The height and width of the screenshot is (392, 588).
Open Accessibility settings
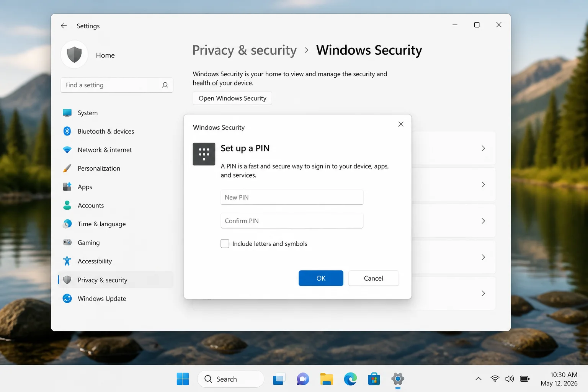coord(95,261)
